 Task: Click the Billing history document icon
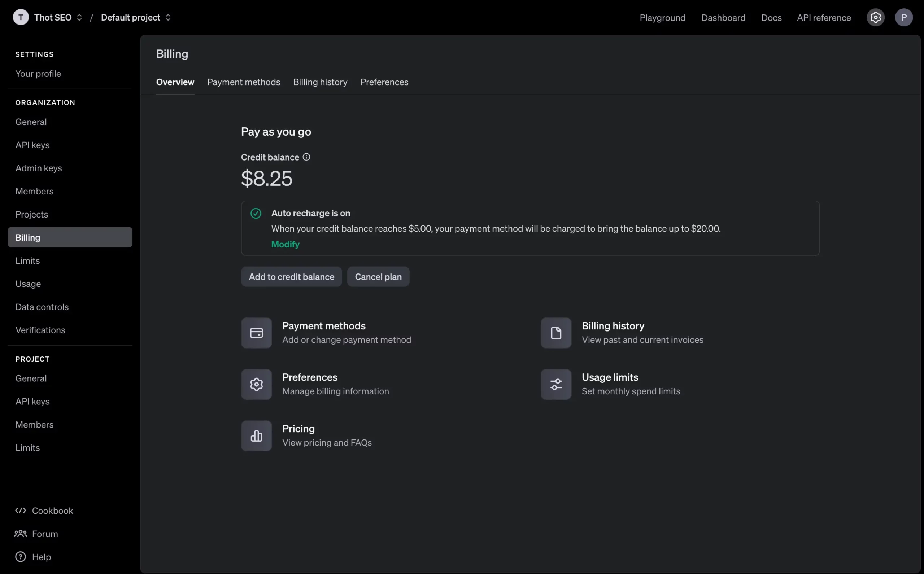(x=555, y=333)
